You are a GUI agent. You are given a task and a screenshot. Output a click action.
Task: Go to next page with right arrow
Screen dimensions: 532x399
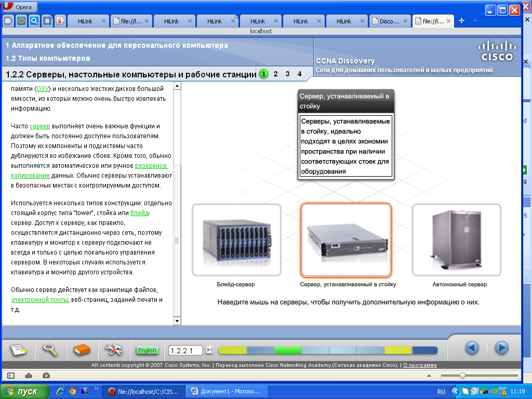[501, 348]
